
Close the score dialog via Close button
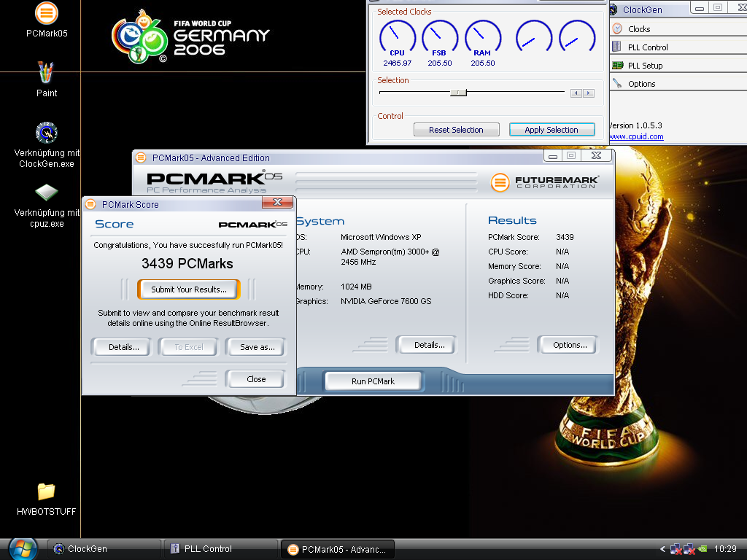point(256,379)
